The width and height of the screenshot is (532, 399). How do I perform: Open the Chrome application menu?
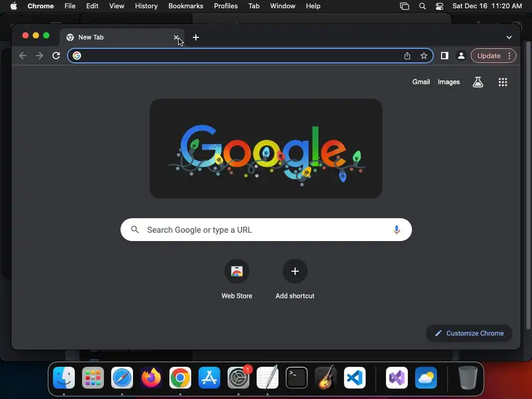41,6
